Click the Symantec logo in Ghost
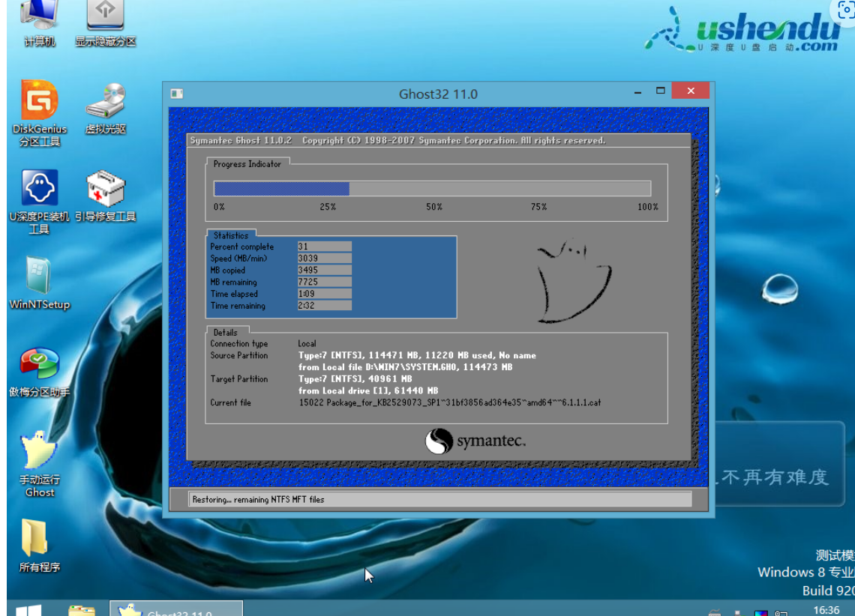This screenshot has width=855, height=616. point(475,441)
